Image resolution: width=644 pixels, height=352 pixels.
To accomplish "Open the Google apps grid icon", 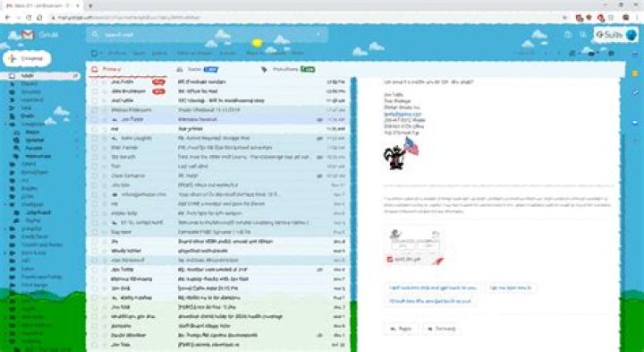I will [583, 35].
